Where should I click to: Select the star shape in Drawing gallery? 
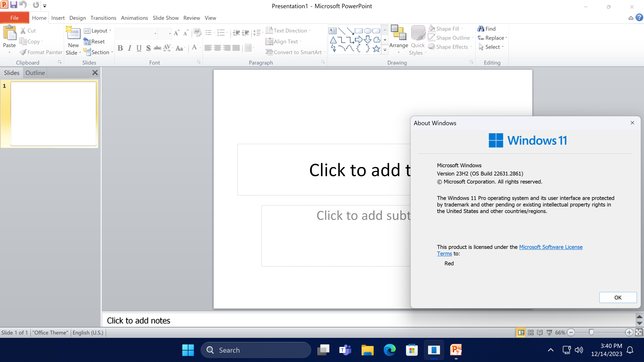pyautogui.click(x=376, y=49)
